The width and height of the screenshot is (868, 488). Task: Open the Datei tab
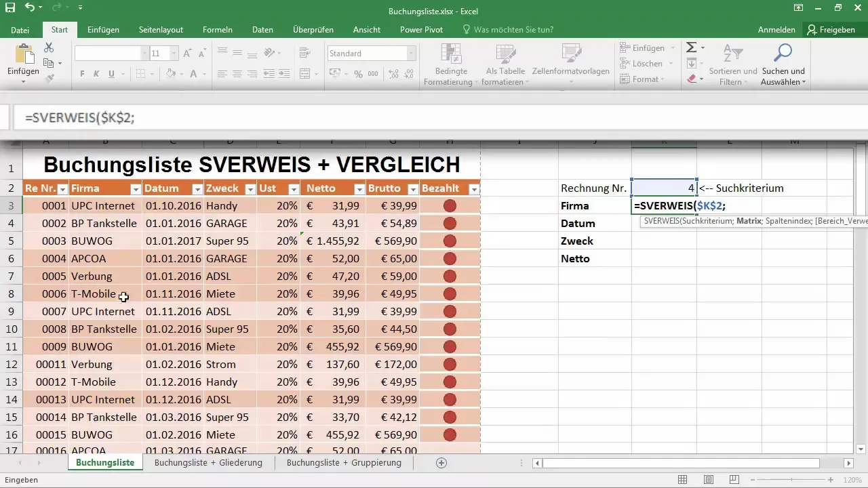pyautogui.click(x=20, y=30)
